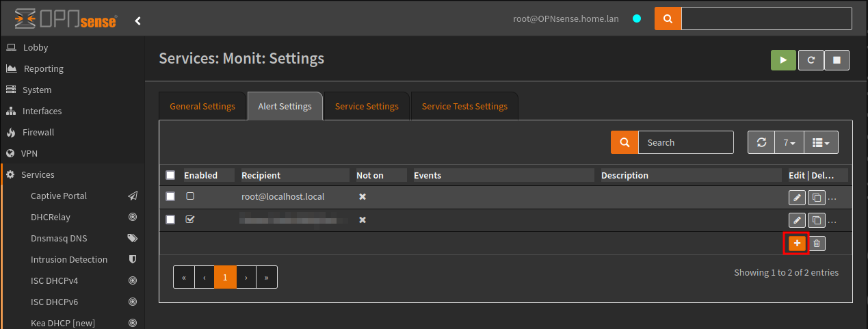The height and width of the screenshot is (329, 868).
Task: Restart the Monit service with reload button
Action: coord(811,60)
